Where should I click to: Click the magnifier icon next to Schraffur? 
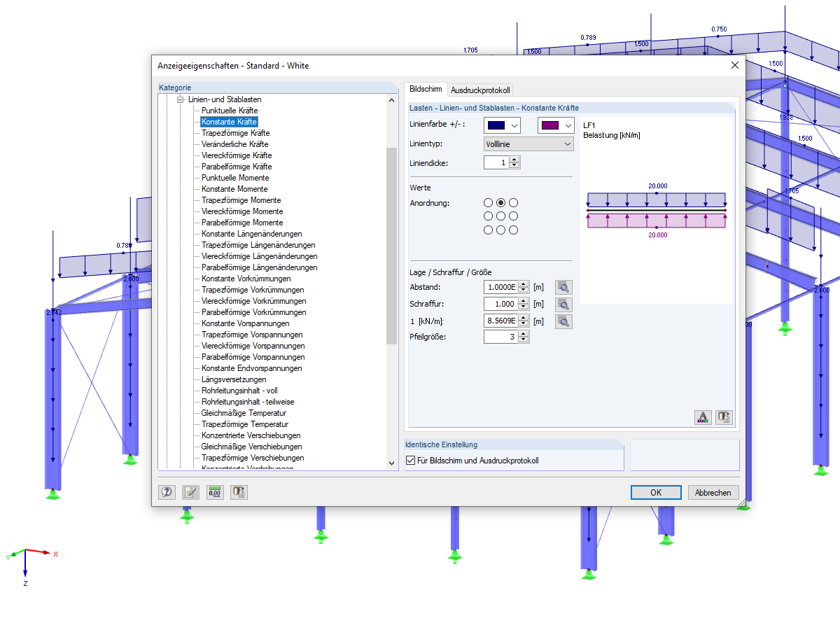(x=563, y=304)
